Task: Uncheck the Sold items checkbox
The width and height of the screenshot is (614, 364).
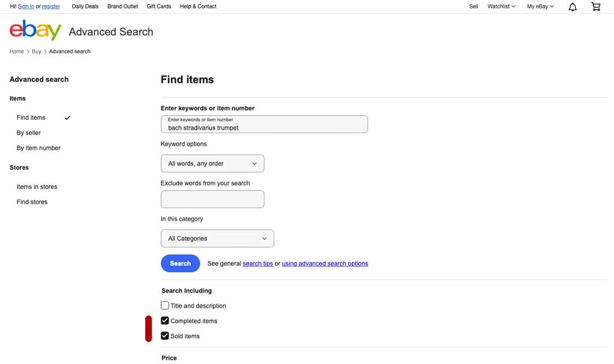Action: 165,336
